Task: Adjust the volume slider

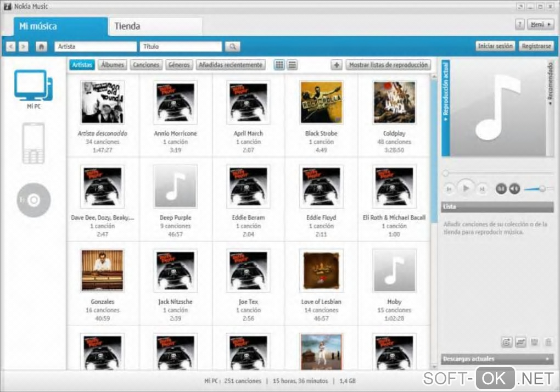Action: click(538, 189)
